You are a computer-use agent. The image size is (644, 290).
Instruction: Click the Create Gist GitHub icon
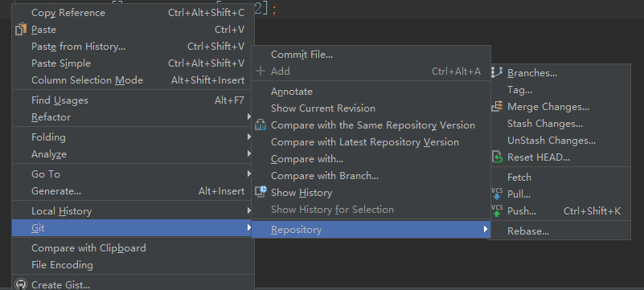21,284
